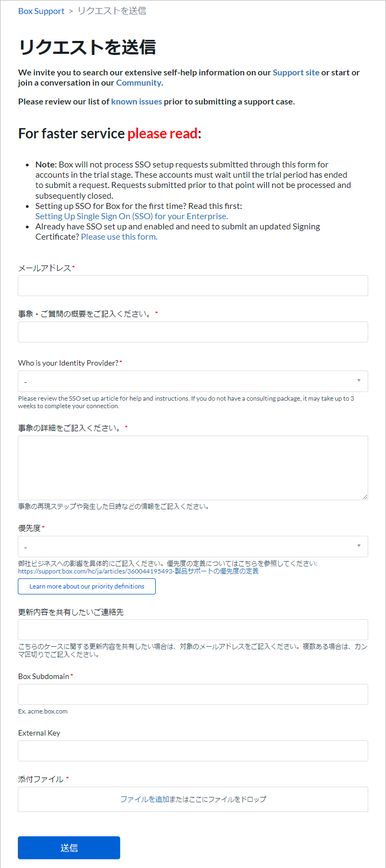The image size is (386, 868).
Task: Open the Community link
Action: click(x=139, y=83)
